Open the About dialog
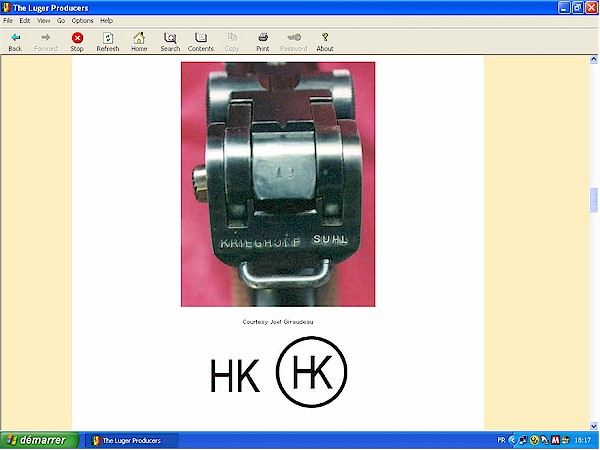The height and width of the screenshot is (450, 600). pyautogui.click(x=325, y=42)
